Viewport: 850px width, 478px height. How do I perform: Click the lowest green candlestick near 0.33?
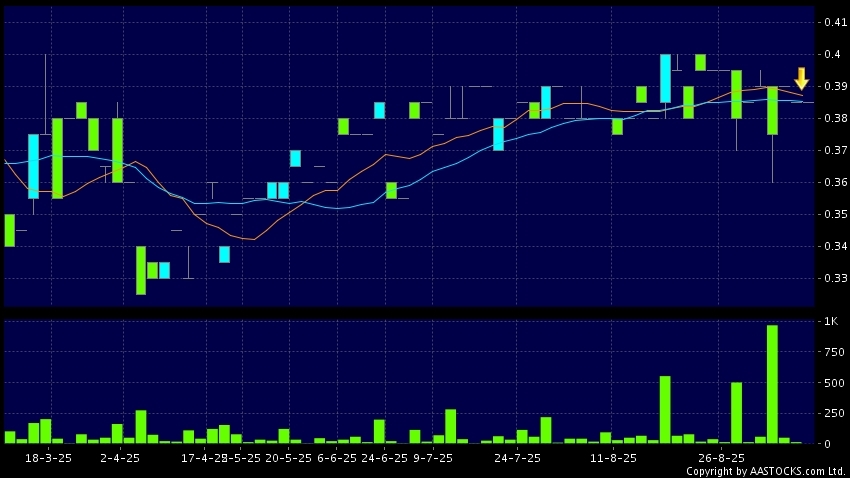(141, 270)
